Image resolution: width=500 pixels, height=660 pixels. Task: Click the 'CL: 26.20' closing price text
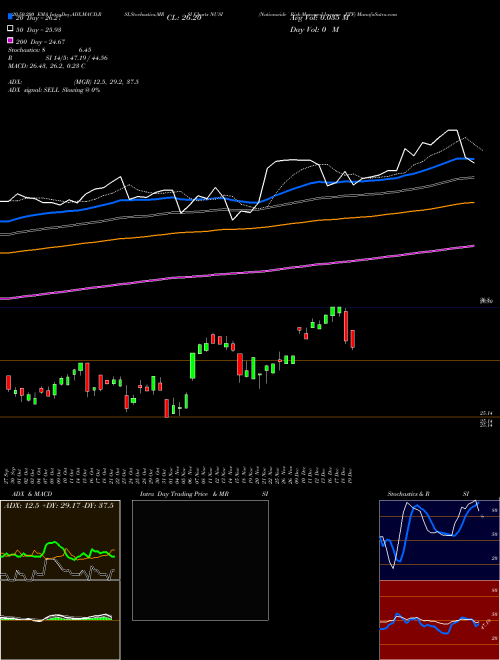(184, 18)
